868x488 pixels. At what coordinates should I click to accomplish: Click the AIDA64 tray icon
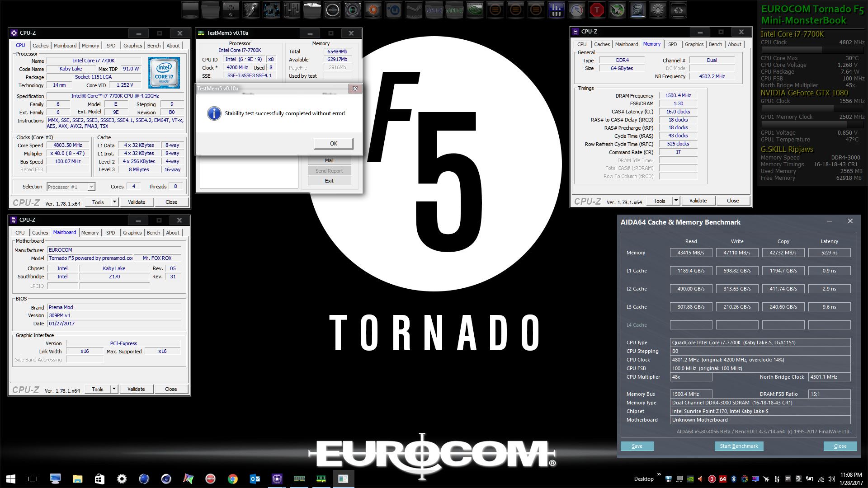(x=722, y=479)
